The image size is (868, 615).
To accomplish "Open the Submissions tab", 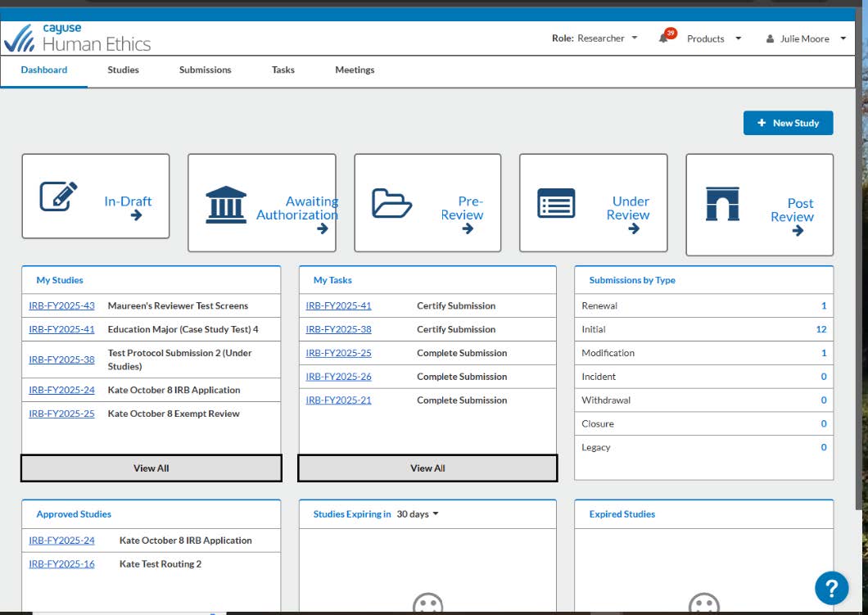I will 206,70.
